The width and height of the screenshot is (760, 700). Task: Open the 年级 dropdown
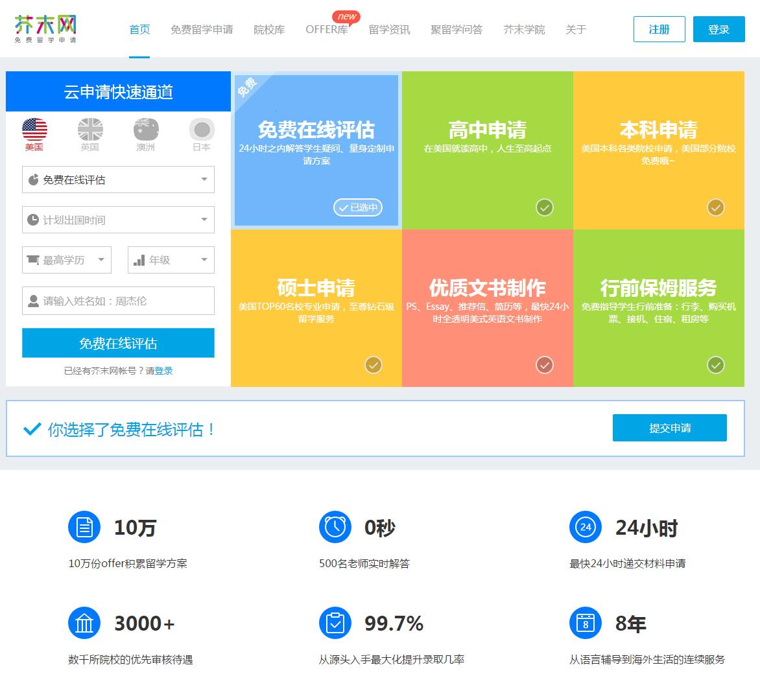[x=171, y=260]
